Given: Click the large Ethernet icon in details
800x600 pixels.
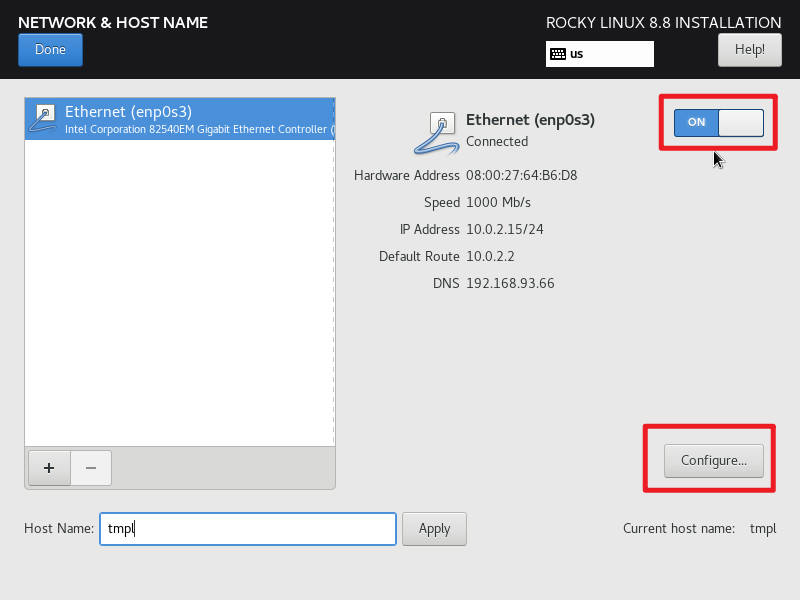Looking at the screenshot, I should tap(436, 133).
